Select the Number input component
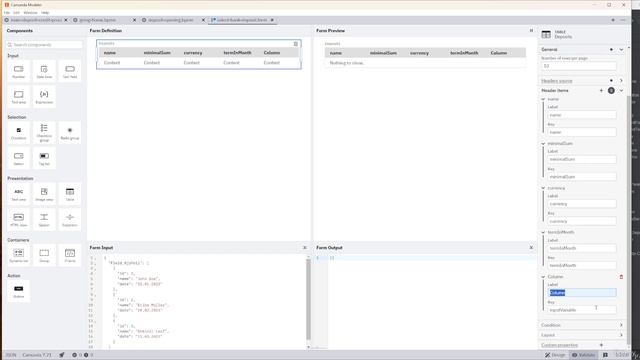The width and height of the screenshot is (640, 360). (x=18, y=71)
